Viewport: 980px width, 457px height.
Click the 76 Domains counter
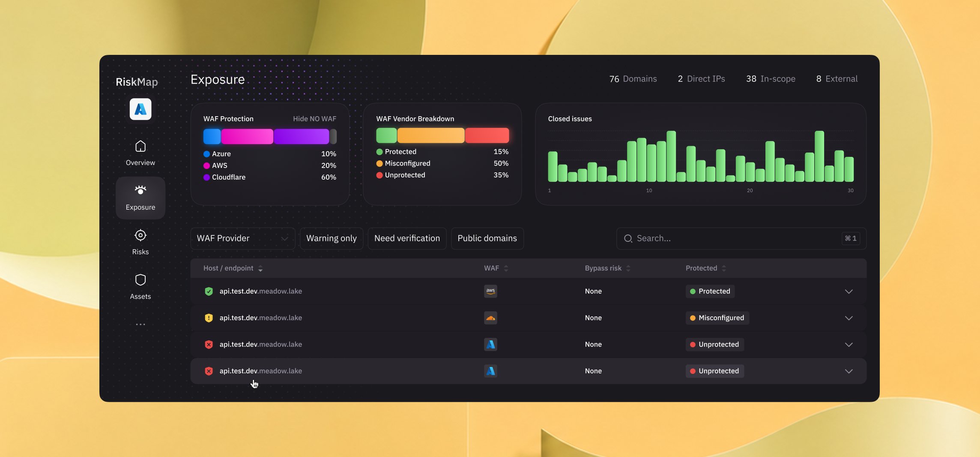tap(633, 79)
